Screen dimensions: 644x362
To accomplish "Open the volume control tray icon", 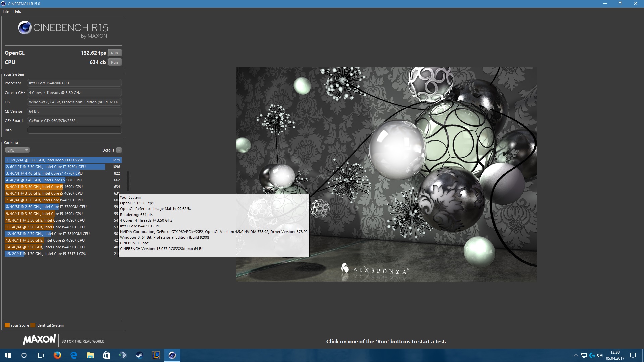I will click(600, 355).
